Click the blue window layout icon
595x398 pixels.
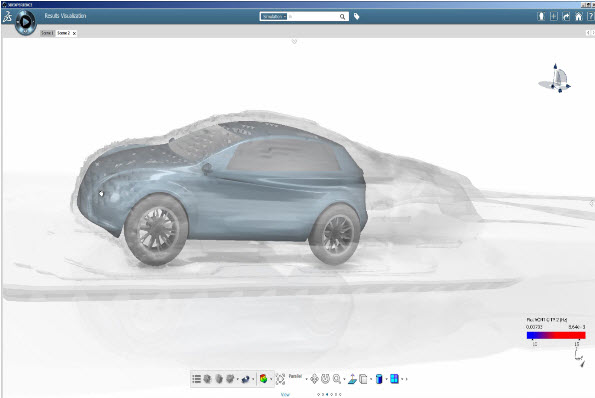395,379
